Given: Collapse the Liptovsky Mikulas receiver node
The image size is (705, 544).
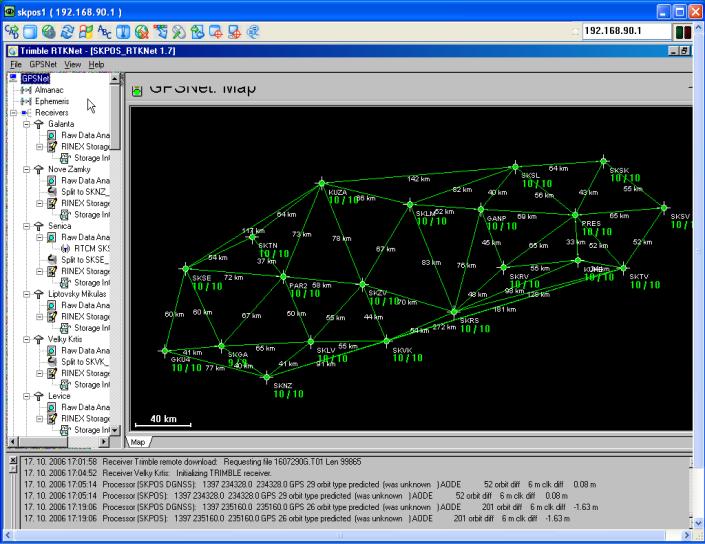Looking at the screenshot, I should coord(27,294).
